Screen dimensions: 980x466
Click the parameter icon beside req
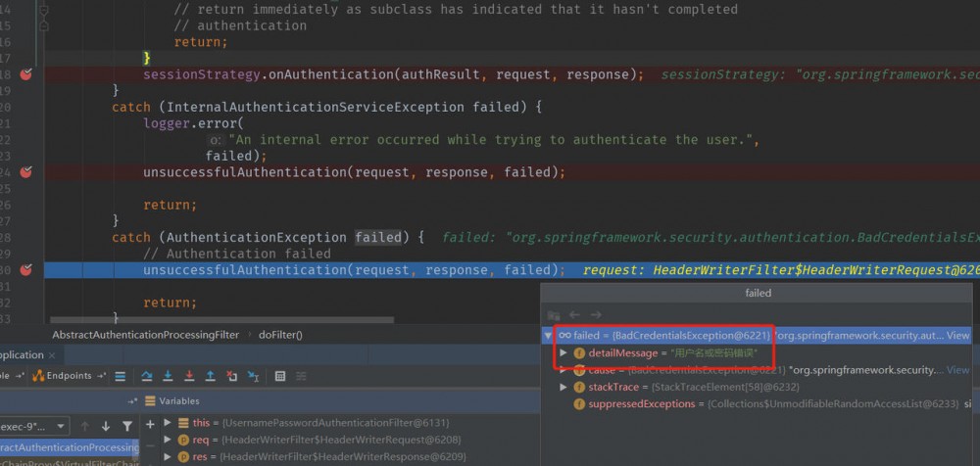tap(183, 440)
